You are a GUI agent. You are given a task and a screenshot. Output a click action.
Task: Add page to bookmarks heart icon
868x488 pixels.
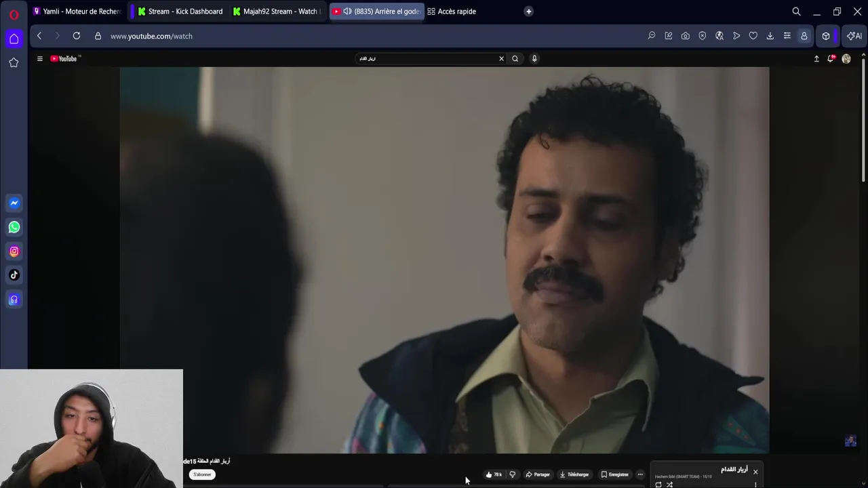(753, 36)
